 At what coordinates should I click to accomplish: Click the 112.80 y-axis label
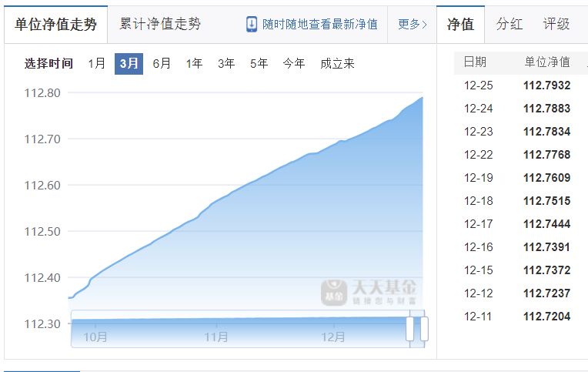click(42, 93)
